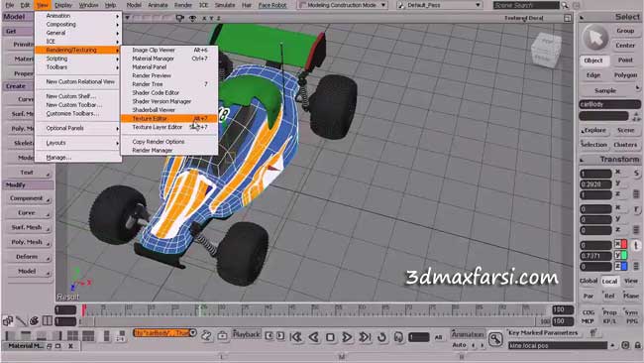Click the Rotate tool 'r' icon
The image size is (644, 363).
point(636,209)
